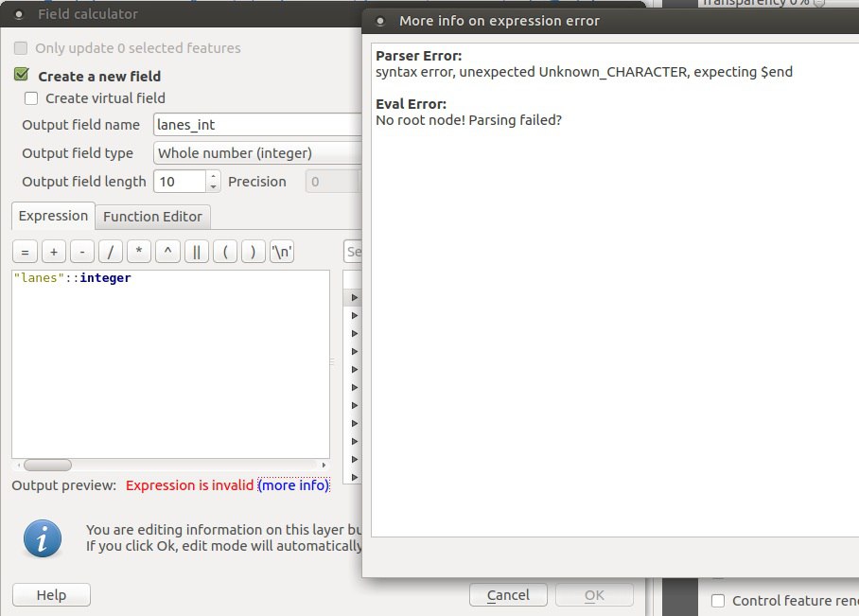Screen dimensions: 859x616
Task: Insert a closing parenthesis button
Action: [253, 252]
